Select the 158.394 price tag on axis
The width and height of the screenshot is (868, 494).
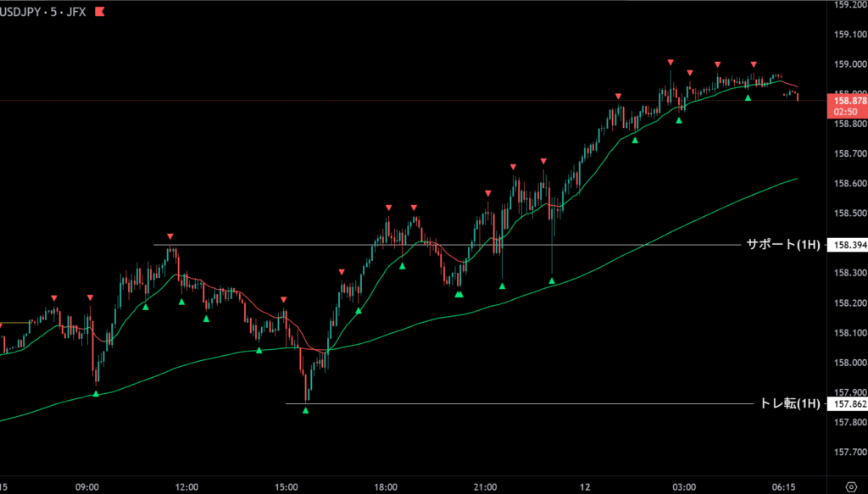[849, 245]
